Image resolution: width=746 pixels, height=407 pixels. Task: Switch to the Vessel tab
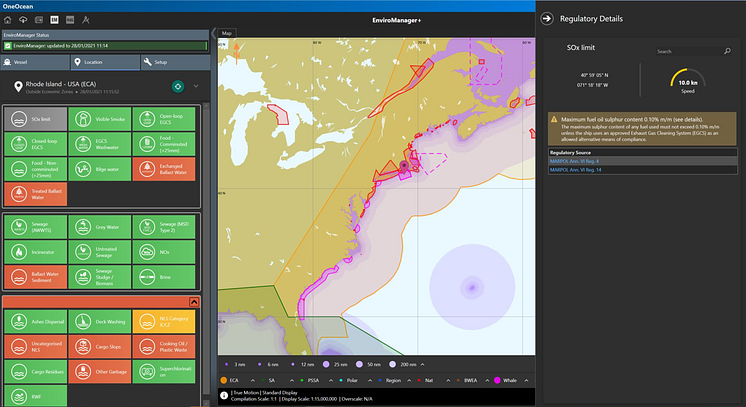pos(35,62)
